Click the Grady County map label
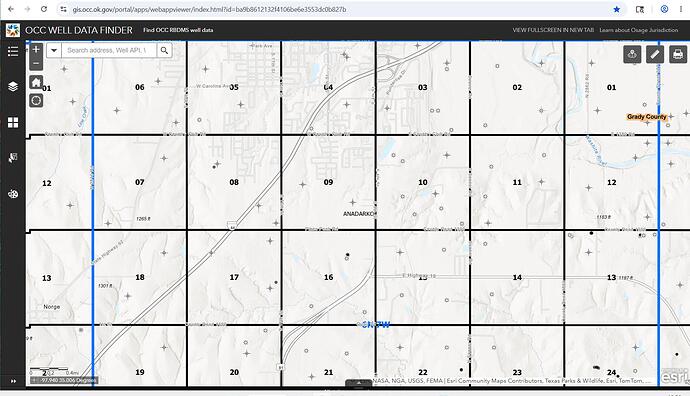690x396 pixels. click(646, 117)
